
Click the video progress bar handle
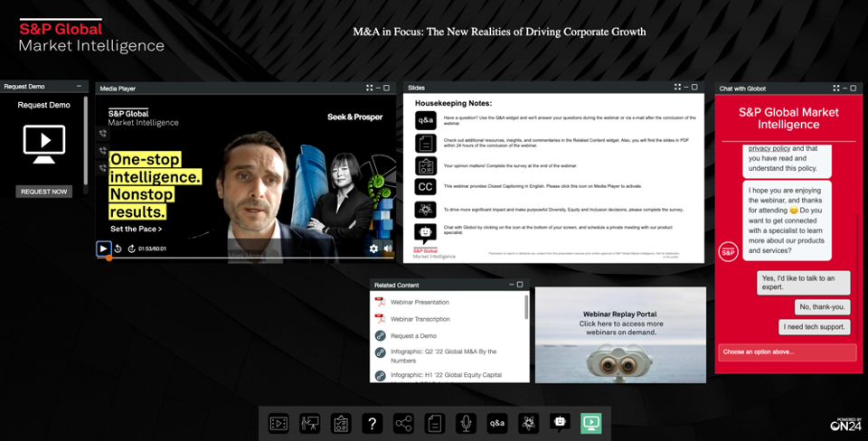click(109, 258)
